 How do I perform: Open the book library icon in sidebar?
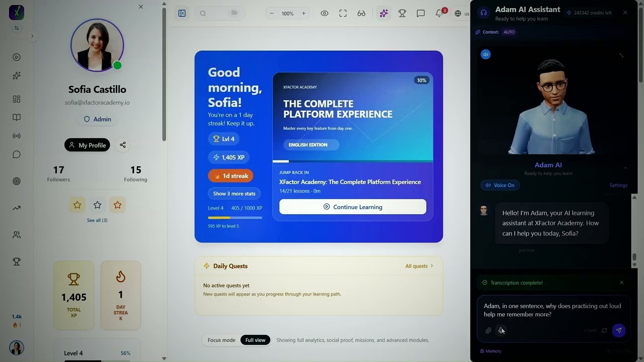click(17, 118)
